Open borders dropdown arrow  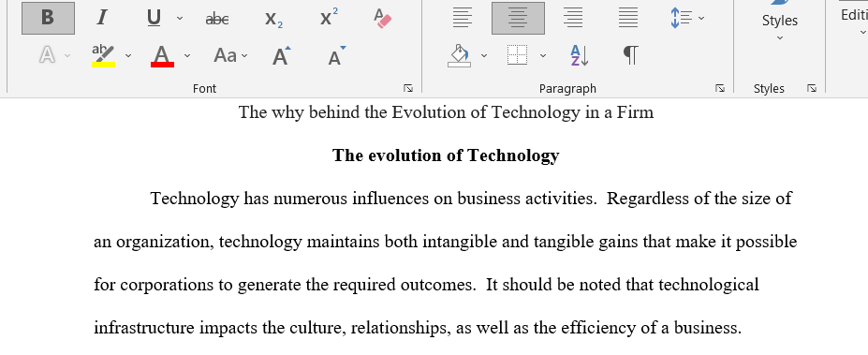click(x=543, y=55)
